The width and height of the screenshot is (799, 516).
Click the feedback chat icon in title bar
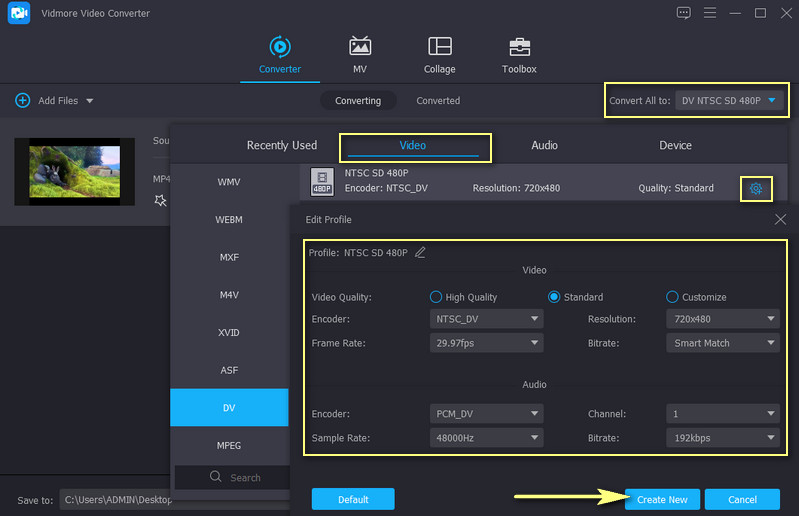point(684,13)
